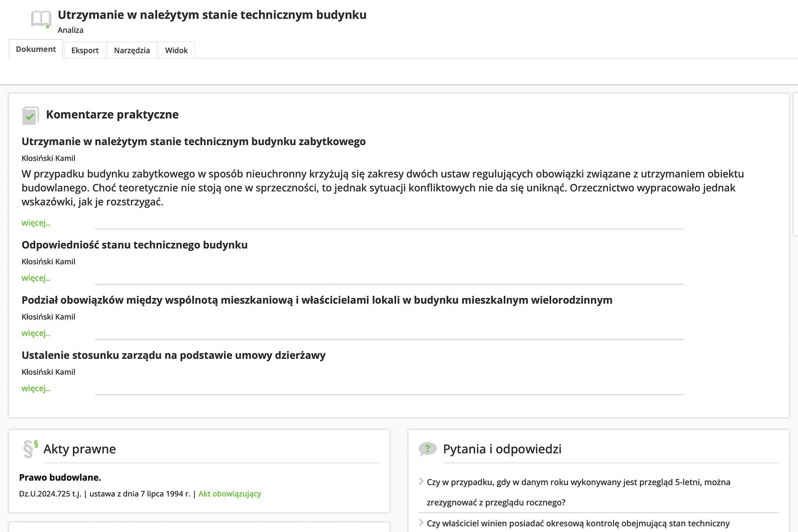Open Ustalenie stosunku zarządu commentary
798x532 pixels.
pos(174,355)
